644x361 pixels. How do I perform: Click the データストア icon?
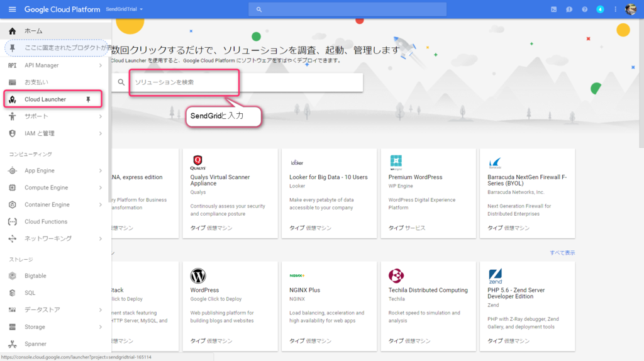click(x=13, y=309)
